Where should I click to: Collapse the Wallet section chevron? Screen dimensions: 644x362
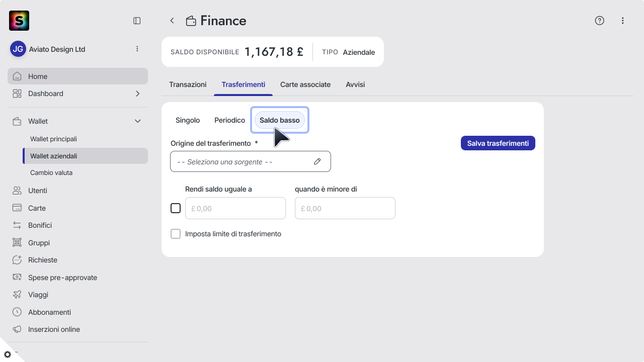point(138,121)
